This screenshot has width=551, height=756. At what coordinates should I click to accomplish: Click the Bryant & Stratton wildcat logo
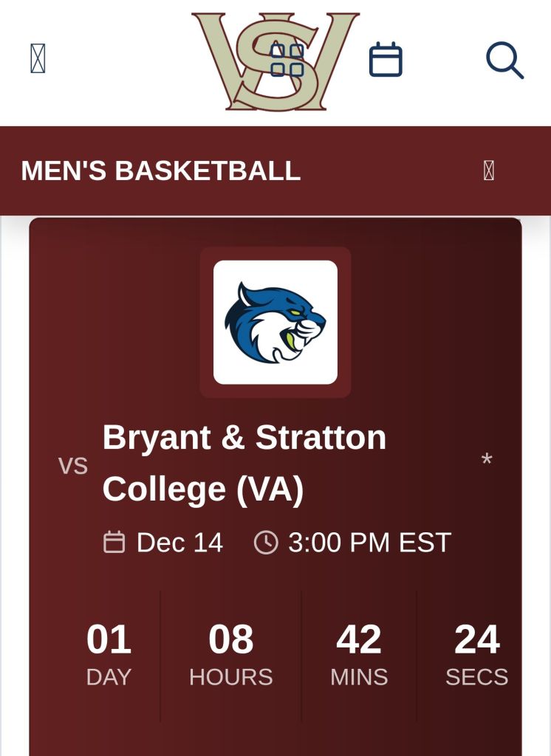coord(275,322)
